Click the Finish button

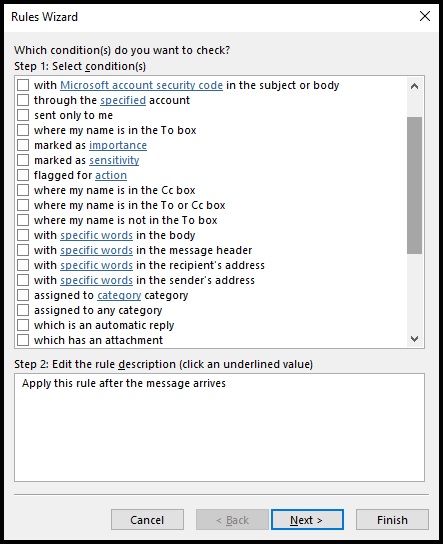click(x=392, y=520)
